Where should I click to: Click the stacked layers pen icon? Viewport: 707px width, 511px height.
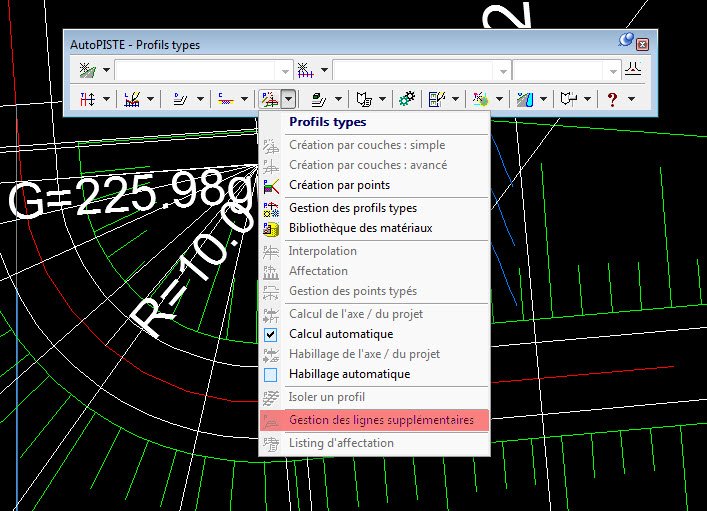[x=319, y=99]
